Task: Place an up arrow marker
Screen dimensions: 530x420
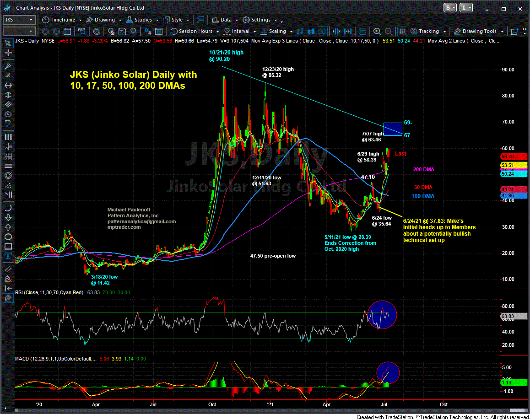Action: tap(8, 227)
